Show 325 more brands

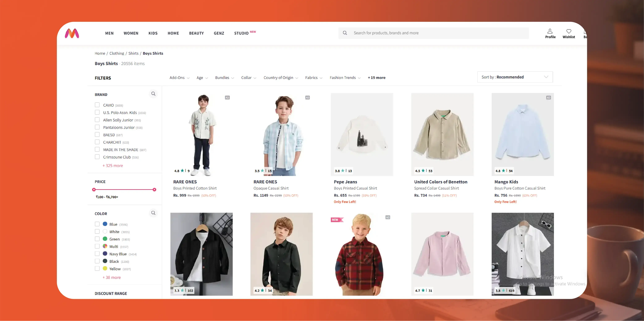[112, 165]
